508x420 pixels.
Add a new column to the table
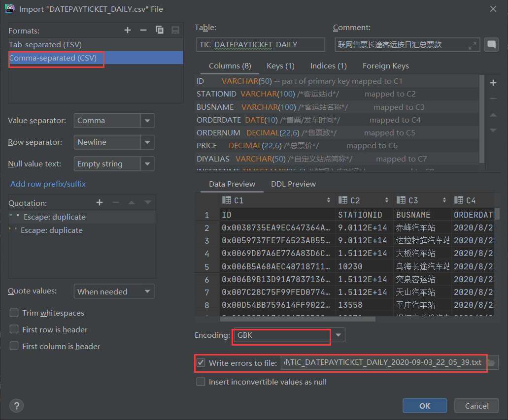coord(493,83)
